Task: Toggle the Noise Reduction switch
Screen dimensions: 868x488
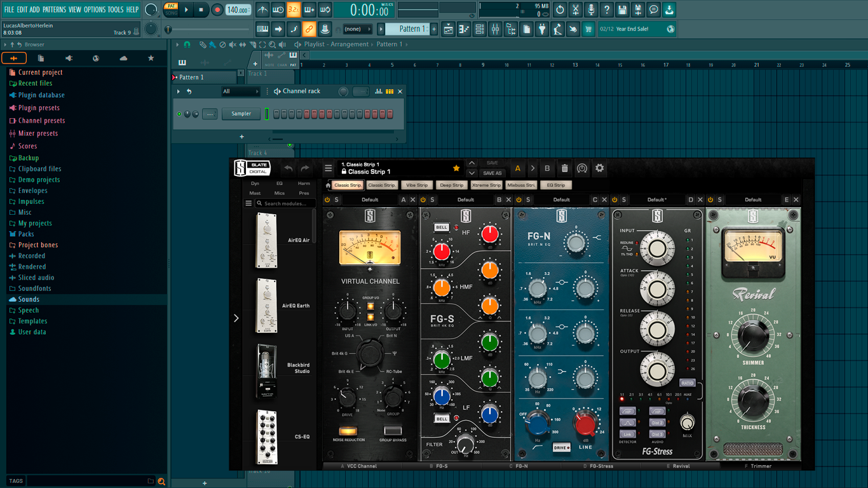Action: pyautogui.click(x=348, y=431)
